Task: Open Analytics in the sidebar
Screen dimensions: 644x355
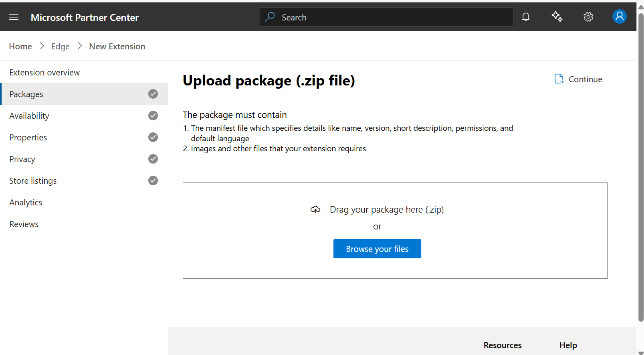Action: 84,202
